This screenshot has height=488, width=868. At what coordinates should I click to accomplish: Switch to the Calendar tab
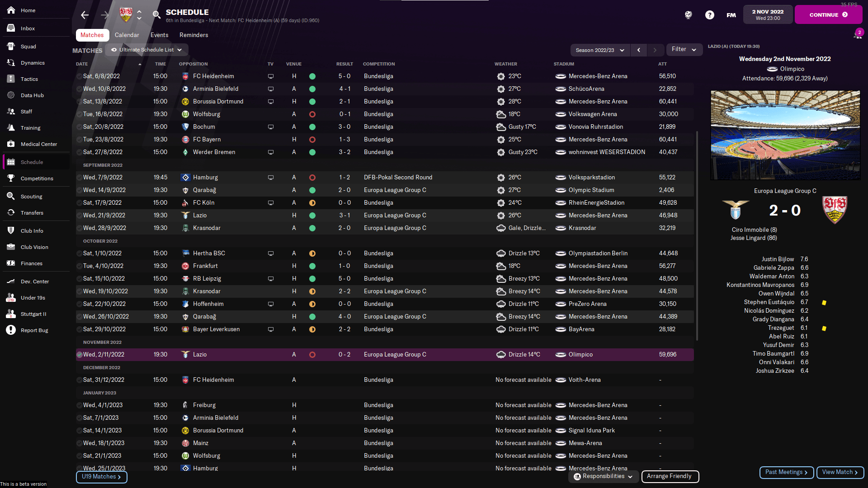[x=127, y=35]
